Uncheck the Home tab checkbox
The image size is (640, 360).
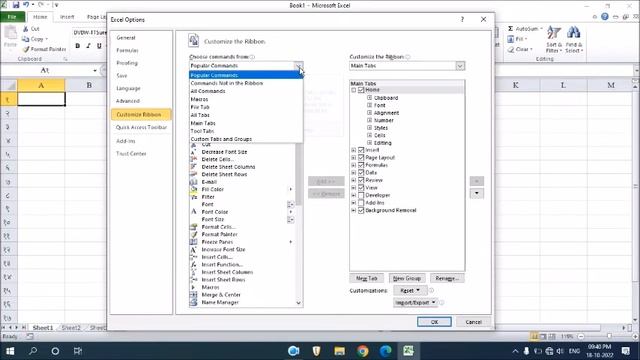361,90
